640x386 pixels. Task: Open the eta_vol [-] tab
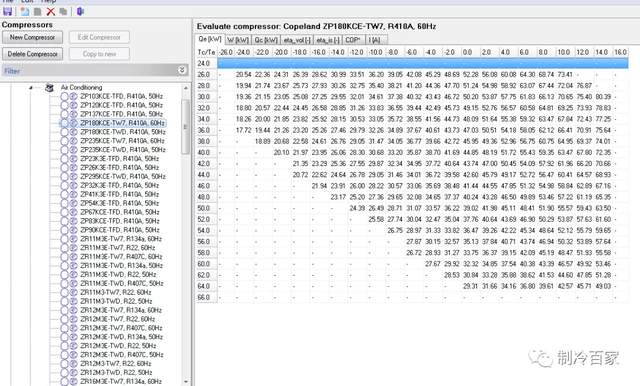click(x=297, y=40)
